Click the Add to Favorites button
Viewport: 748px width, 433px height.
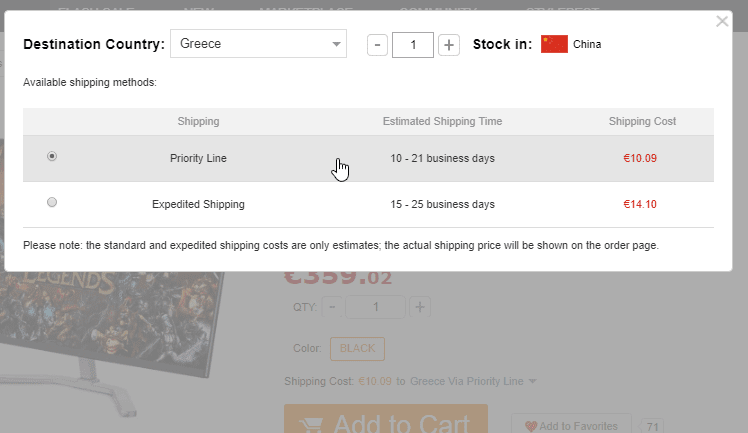tap(571, 426)
